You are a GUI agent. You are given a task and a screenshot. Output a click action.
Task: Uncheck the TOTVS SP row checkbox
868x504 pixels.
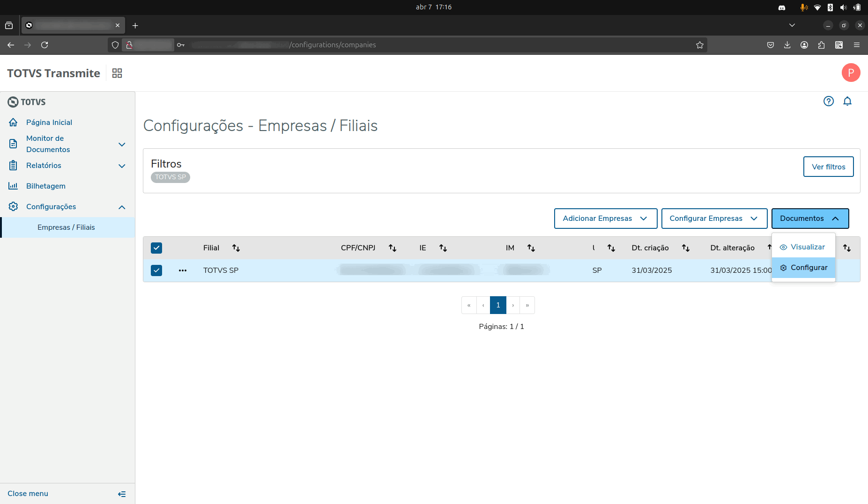click(156, 270)
